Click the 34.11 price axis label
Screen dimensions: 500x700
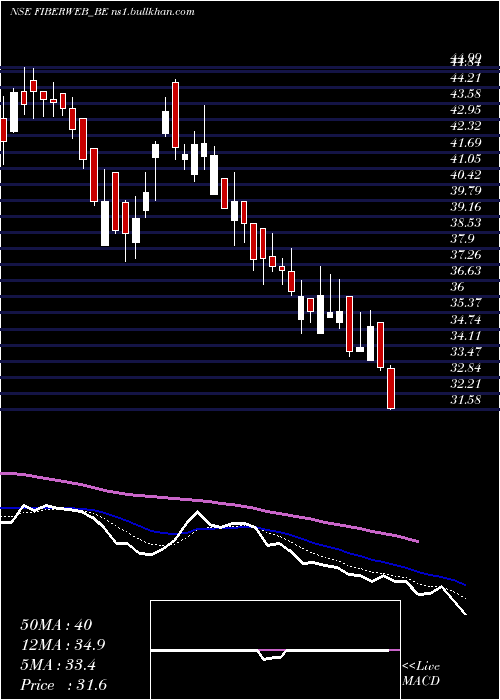[465, 336]
